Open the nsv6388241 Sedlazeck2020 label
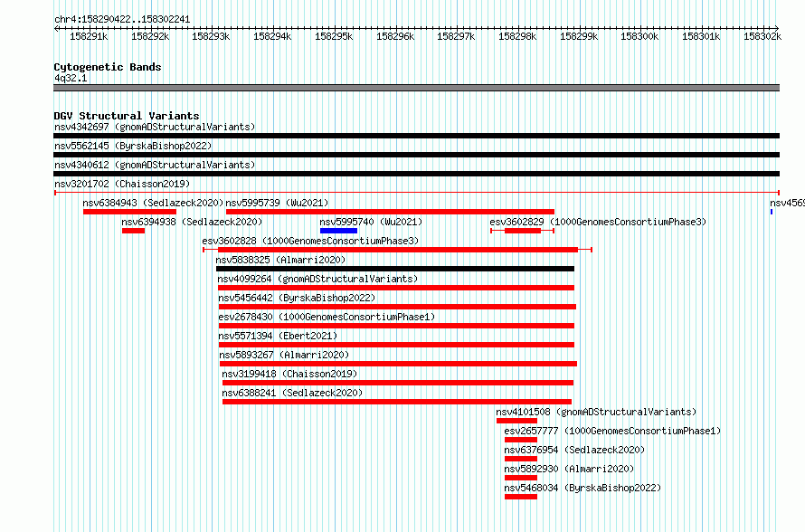The image size is (805, 532). [292, 393]
